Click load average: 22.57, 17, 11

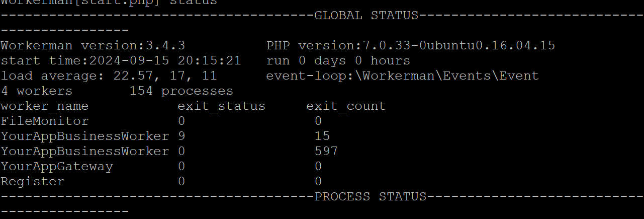click(109, 76)
